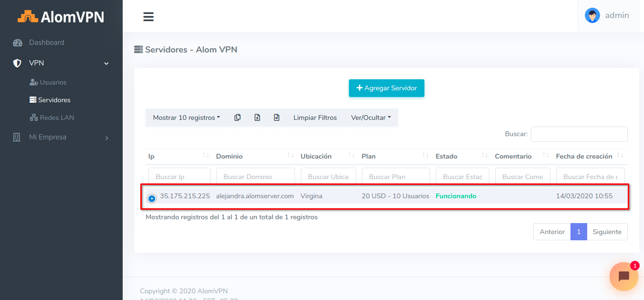Export table using Excel icon
This screenshot has height=300, width=644.
point(257,118)
